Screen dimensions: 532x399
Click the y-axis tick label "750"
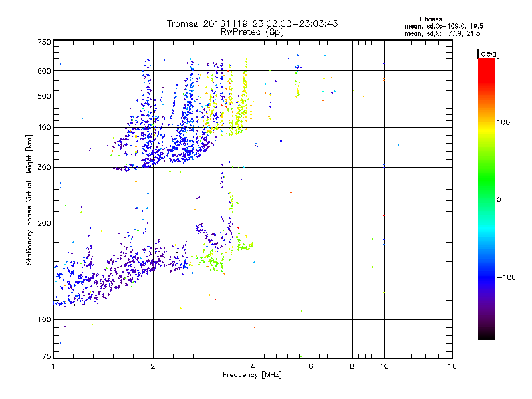pyautogui.click(x=44, y=42)
